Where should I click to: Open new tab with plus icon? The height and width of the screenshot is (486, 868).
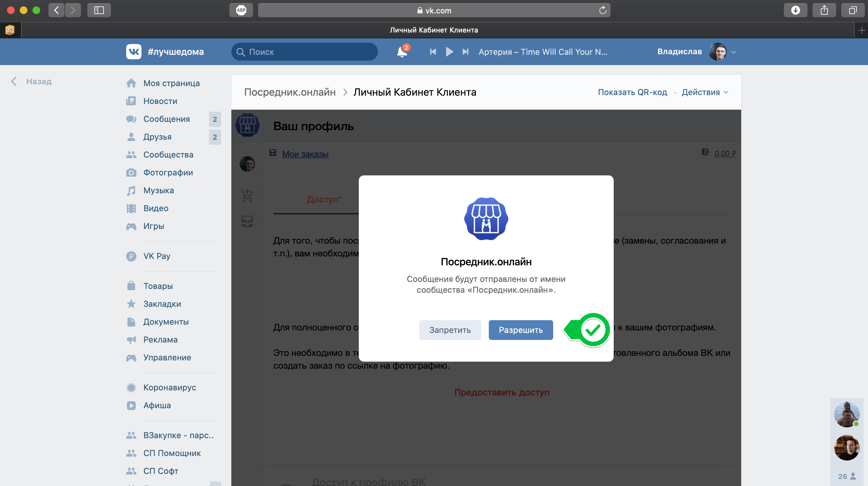861,30
